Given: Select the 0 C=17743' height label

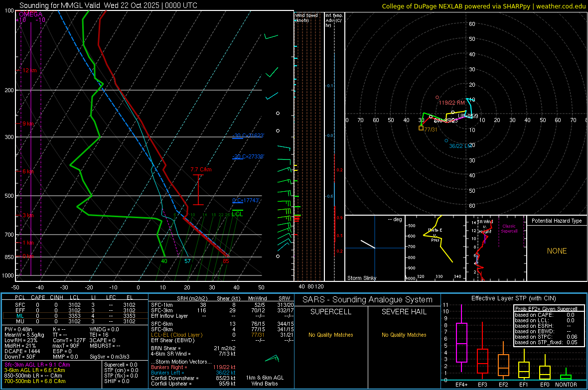Looking at the screenshot, I should pos(246,200).
